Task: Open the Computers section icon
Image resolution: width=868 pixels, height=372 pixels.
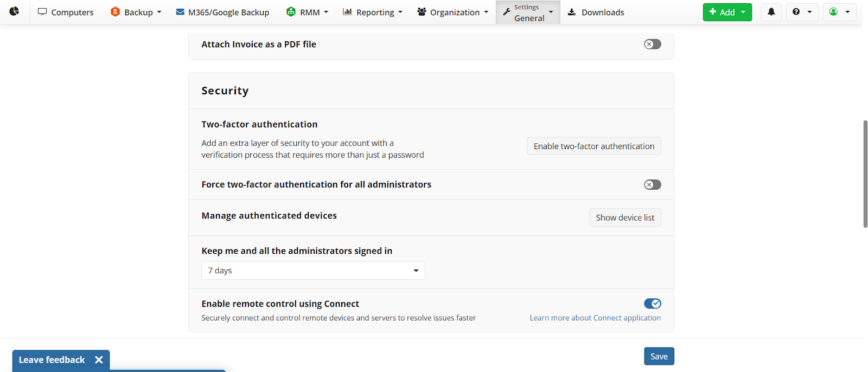Action: tap(42, 11)
